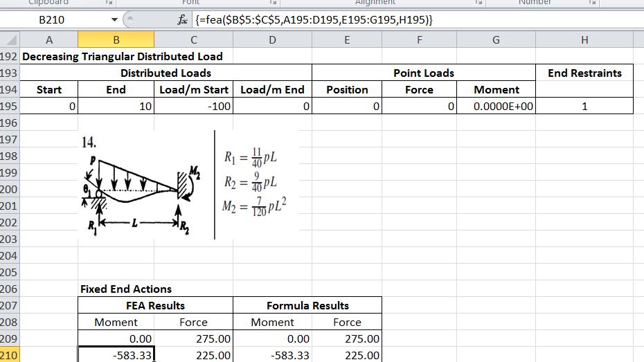Viewport: 644px width, 362px height.
Task: Select the FEA Results Force cell 275.00
Action: tap(193, 339)
